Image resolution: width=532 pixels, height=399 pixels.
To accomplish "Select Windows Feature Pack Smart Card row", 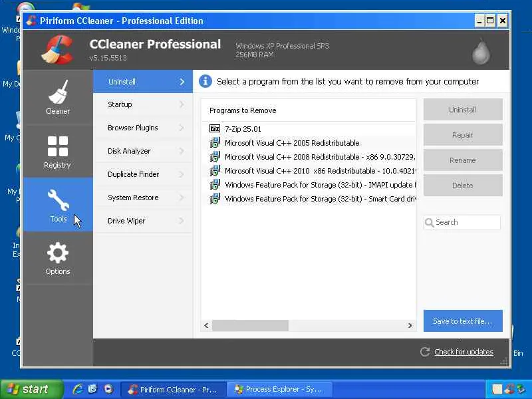I will (308, 198).
